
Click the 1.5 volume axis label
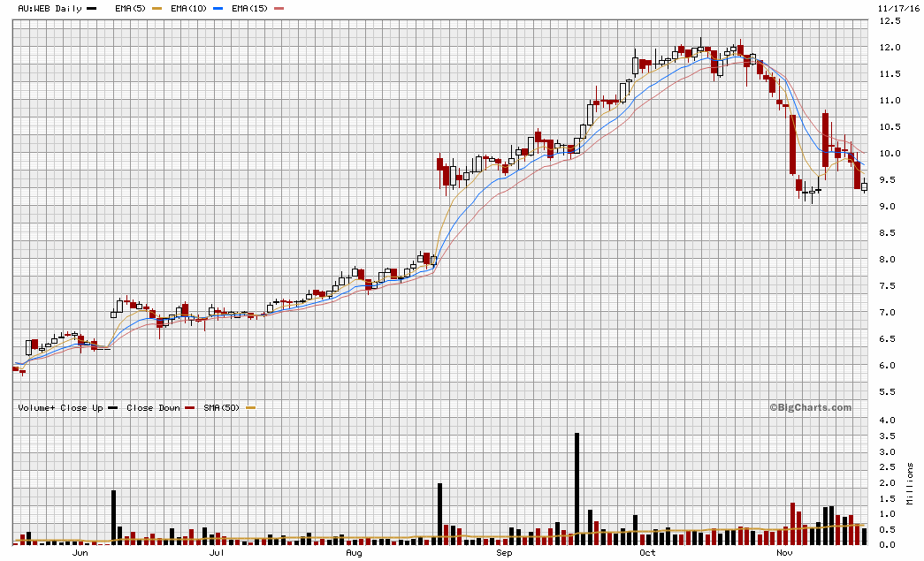[888, 498]
